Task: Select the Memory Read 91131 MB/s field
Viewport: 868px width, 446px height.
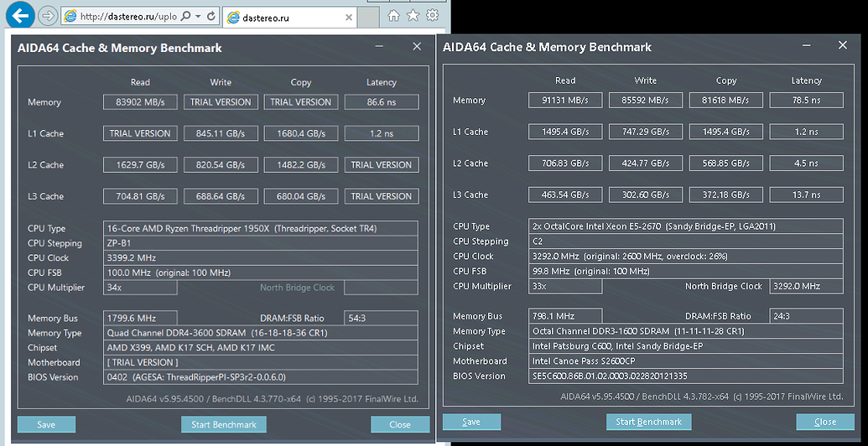Action: pos(565,100)
